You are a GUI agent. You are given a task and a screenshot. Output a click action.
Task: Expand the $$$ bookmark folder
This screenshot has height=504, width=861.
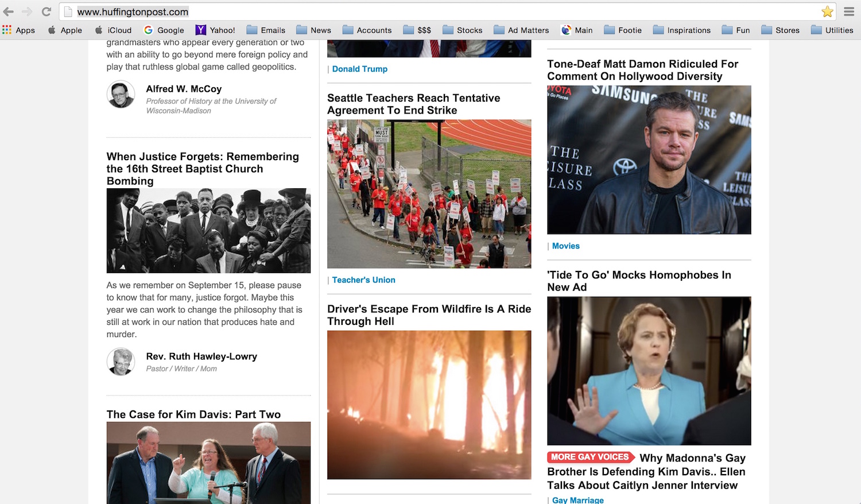click(417, 30)
